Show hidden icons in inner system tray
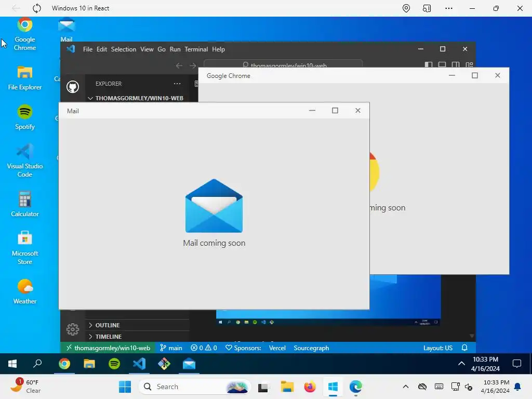This screenshot has height=399, width=532. (461, 364)
